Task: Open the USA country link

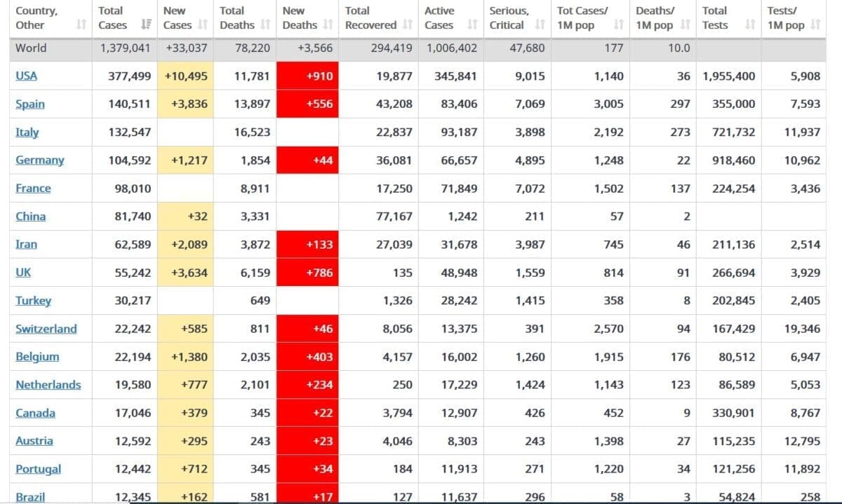Action: point(27,76)
